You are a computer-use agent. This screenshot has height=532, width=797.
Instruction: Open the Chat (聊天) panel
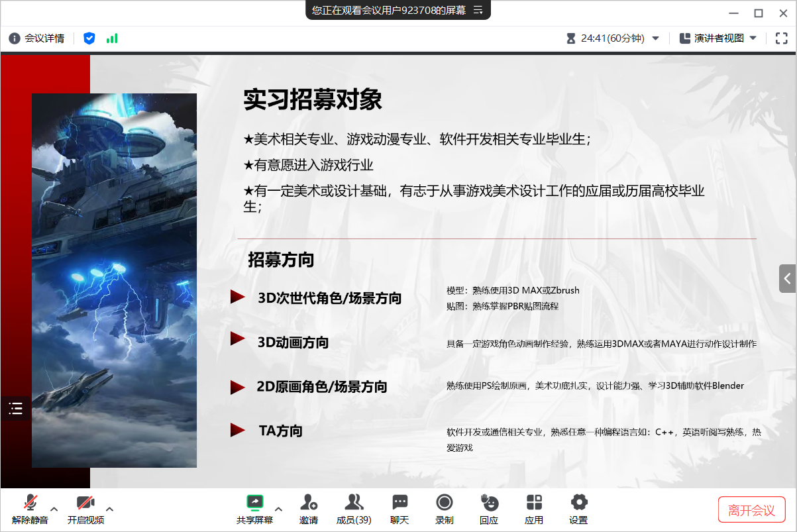click(x=399, y=509)
